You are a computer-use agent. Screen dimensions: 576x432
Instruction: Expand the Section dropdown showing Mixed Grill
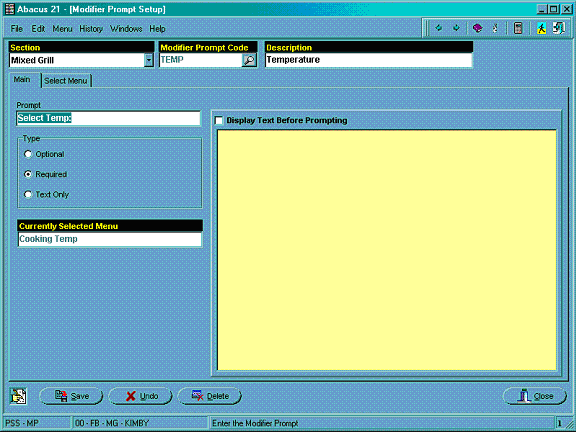click(149, 60)
